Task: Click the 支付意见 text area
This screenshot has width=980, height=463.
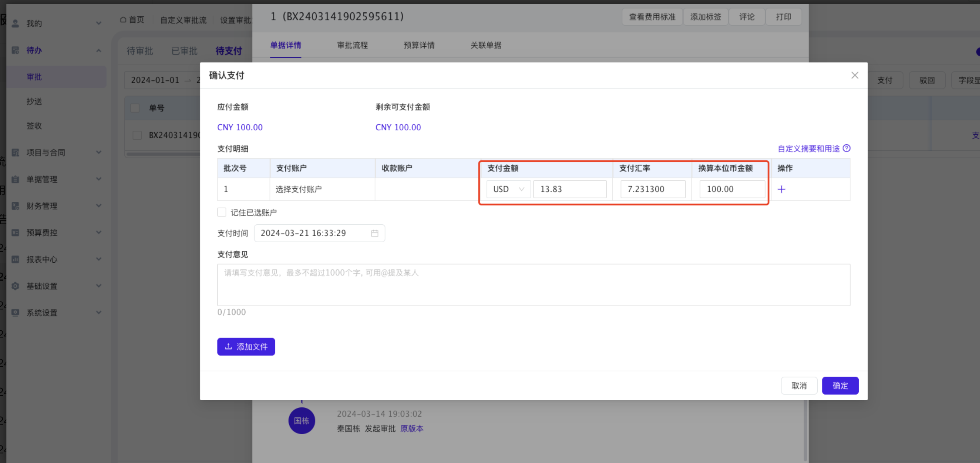Action: (533, 285)
